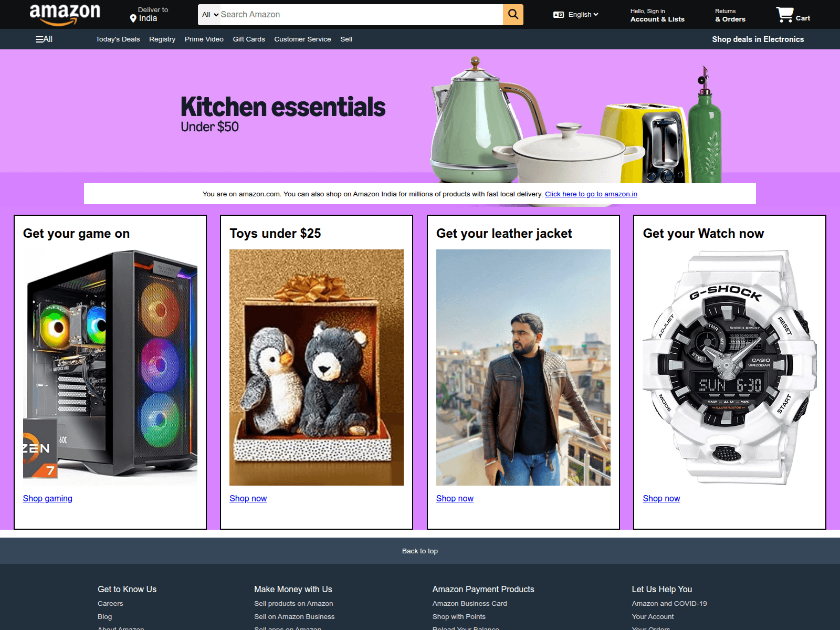Click the 'Amazon Payment Products' heading
The height and width of the screenshot is (630, 840).
point(484,590)
